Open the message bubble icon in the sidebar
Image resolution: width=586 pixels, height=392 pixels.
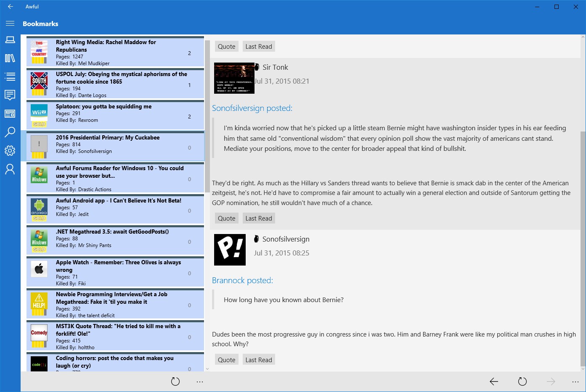tap(10, 95)
